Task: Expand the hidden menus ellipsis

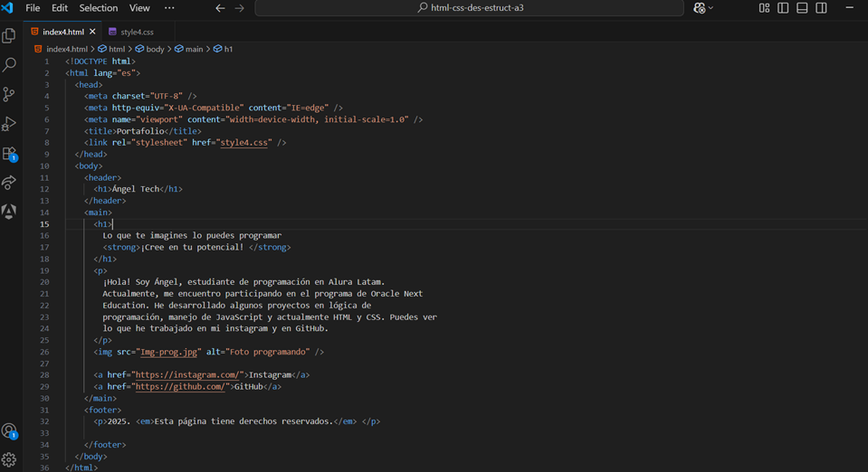Action: pos(169,8)
